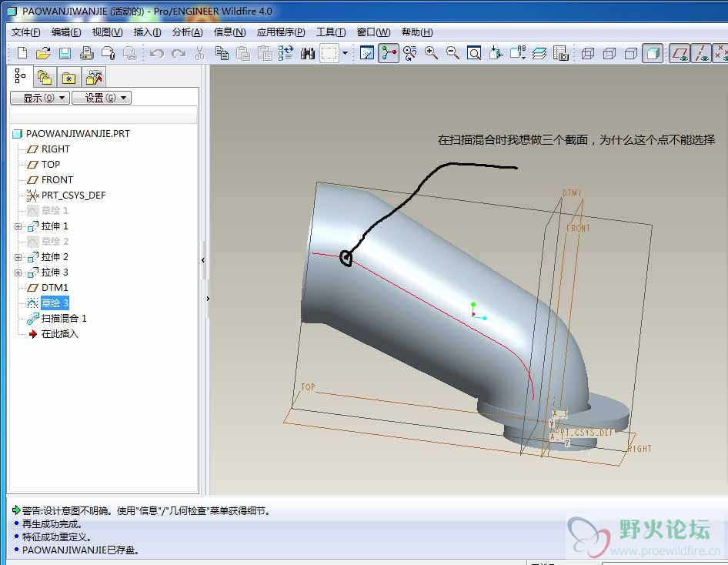The image size is (728, 565).
Task: Select Shading display style
Action: 653,53
